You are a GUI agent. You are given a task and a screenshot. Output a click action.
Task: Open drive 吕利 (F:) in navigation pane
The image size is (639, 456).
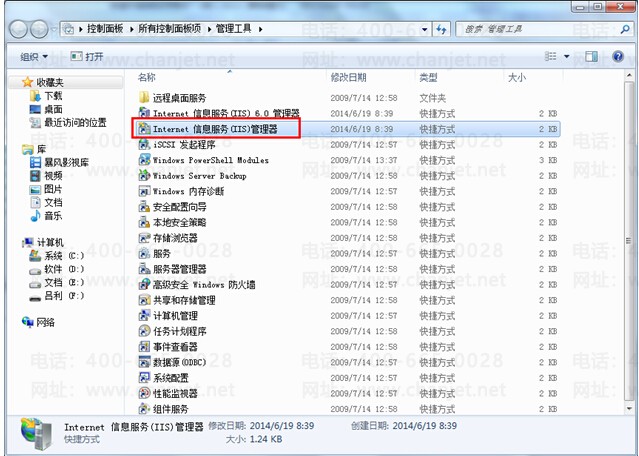pyautogui.click(x=64, y=296)
